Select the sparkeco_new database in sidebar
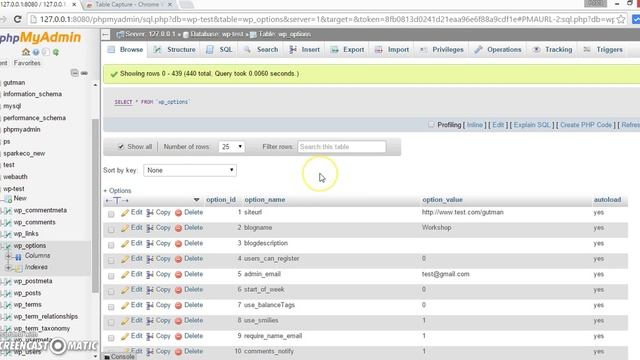 pos(24,153)
